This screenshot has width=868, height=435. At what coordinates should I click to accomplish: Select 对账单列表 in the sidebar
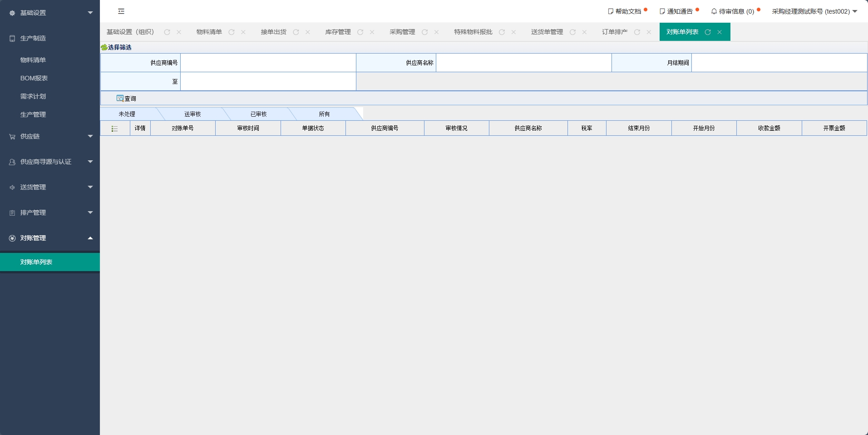click(50, 262)
